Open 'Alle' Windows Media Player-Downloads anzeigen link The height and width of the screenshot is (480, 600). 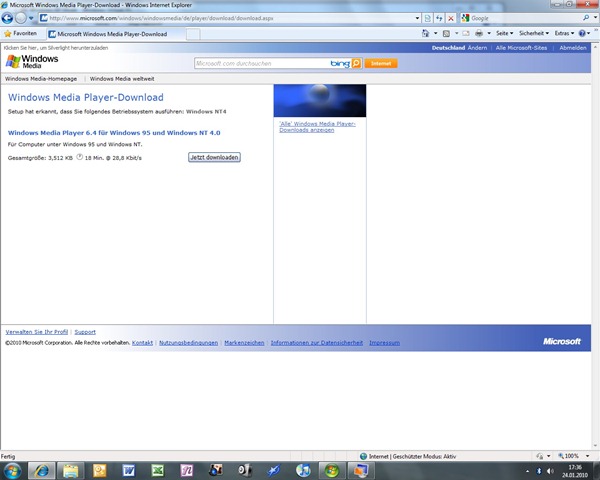[317, 127]
